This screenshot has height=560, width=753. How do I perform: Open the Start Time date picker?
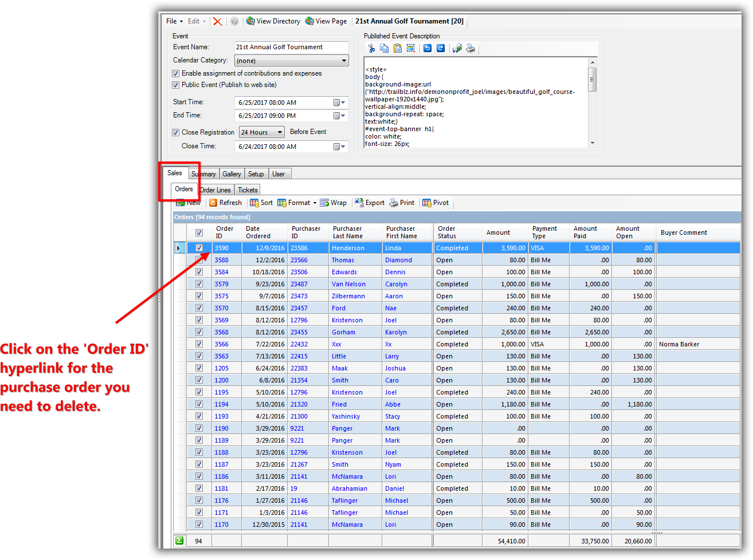[x=339, y=102]
